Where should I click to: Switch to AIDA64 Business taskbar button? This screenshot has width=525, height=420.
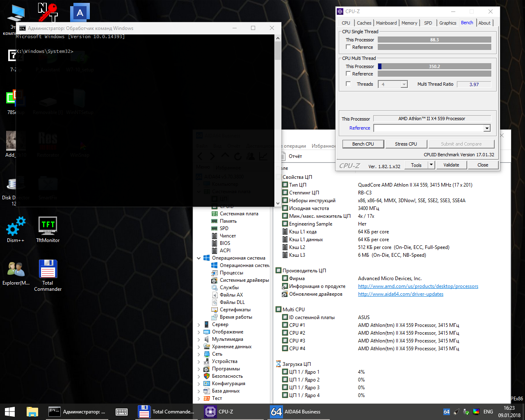pyautogui.click(x=299, y=412)
